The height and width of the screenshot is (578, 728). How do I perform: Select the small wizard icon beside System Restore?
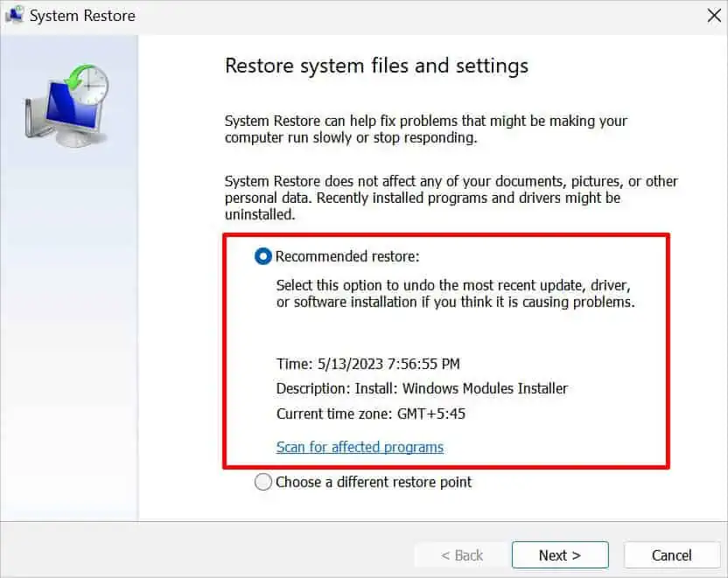(14, 15)
